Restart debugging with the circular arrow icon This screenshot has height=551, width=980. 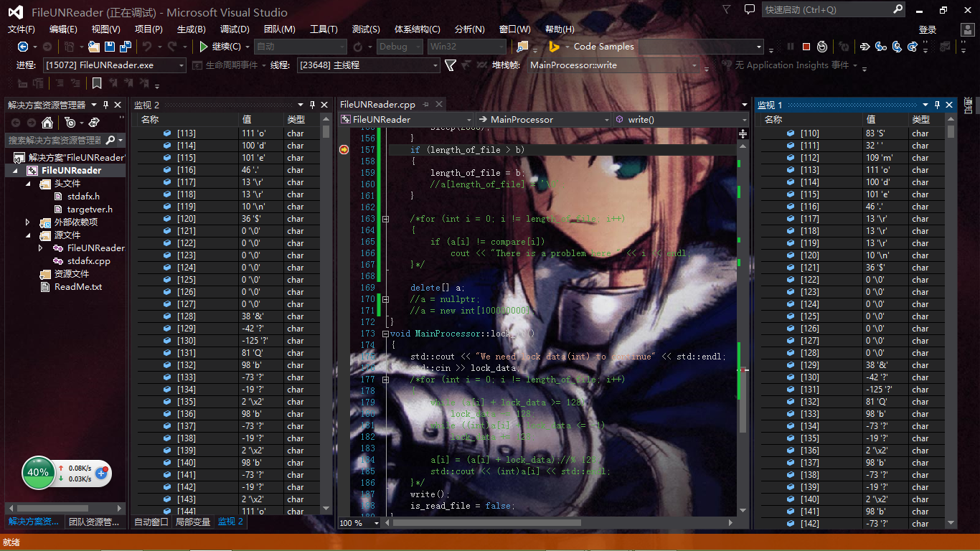click(822, 47)
